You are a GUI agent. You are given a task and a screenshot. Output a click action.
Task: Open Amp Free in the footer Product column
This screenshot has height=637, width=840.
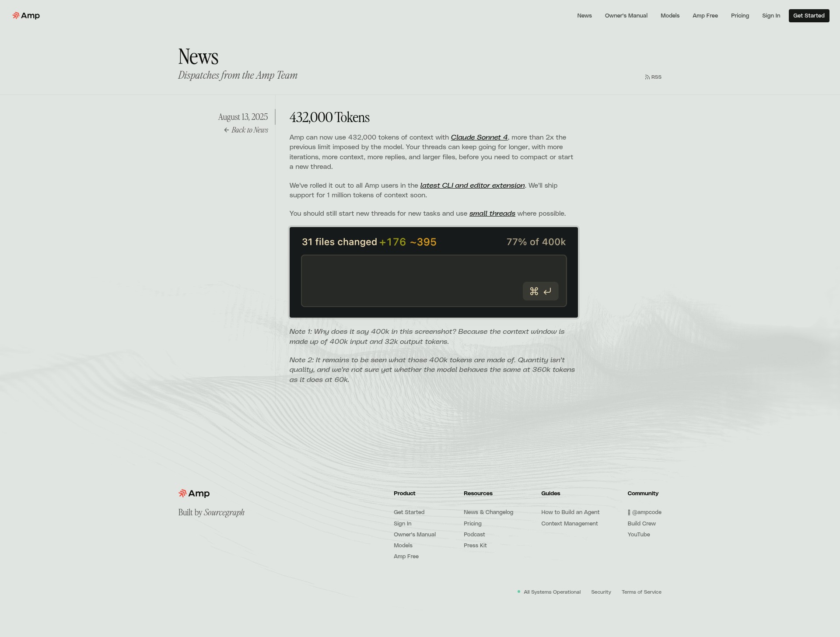[406, 556]
